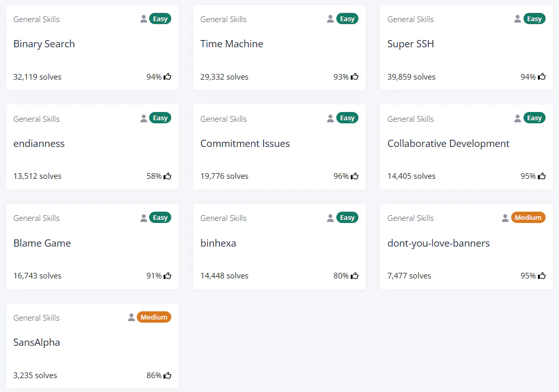Click the thumbs-up icon on Super SSH
559x392 pixels.
pyautogui.click(x=542, y=77)
